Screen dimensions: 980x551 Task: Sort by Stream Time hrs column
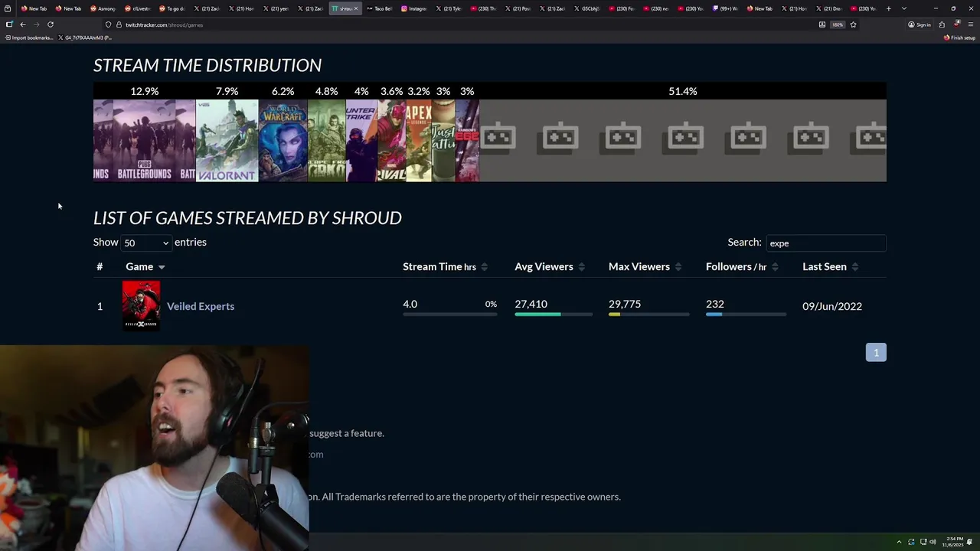pos(446,266)
